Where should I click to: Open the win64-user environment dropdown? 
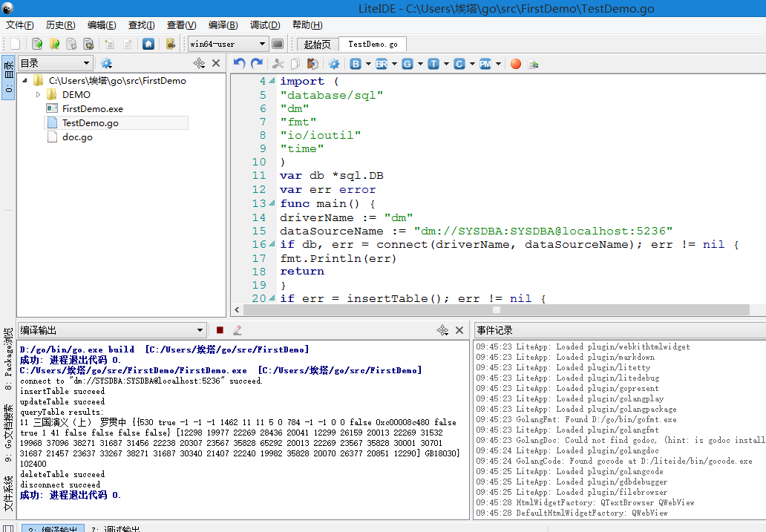tap(227, 44)
